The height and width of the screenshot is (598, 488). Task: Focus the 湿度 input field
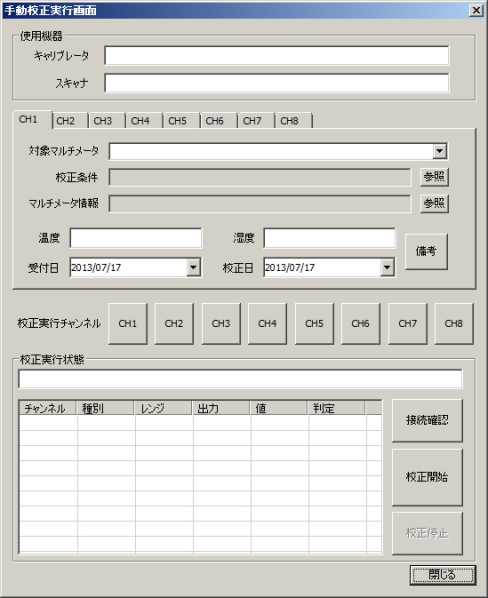330,238
